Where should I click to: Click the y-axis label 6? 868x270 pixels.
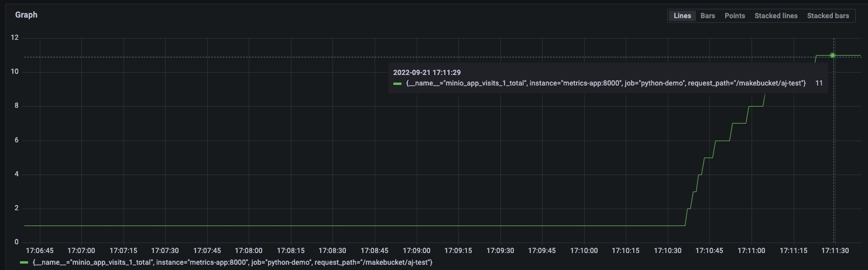coord(17,140)
